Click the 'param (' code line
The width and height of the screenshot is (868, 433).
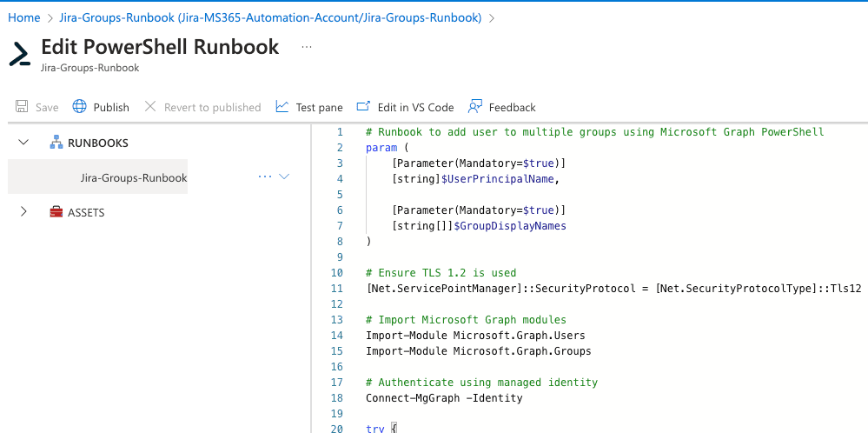(387, 148)
